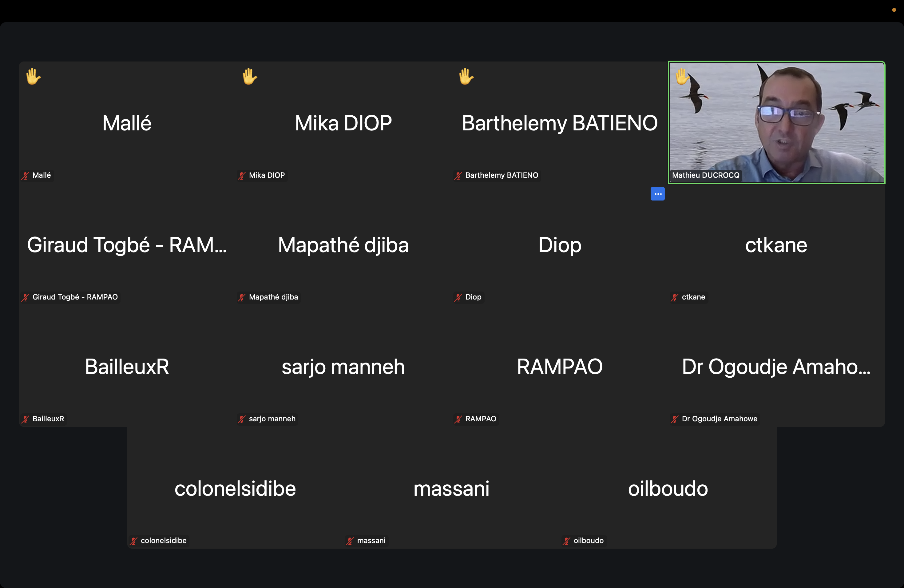Click muted mic icon beside colonelsidibe label

[134, 541]
